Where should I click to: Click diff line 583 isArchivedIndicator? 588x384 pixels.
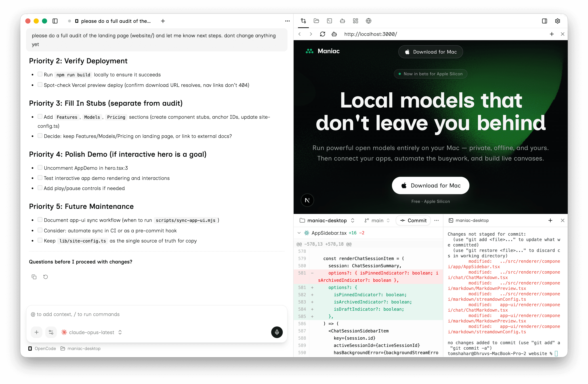[x=368, y=302]
